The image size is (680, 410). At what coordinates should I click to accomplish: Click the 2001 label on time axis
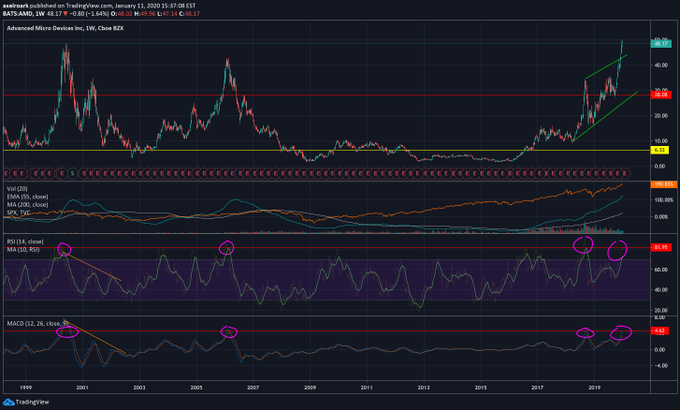[x=82, y=387]
